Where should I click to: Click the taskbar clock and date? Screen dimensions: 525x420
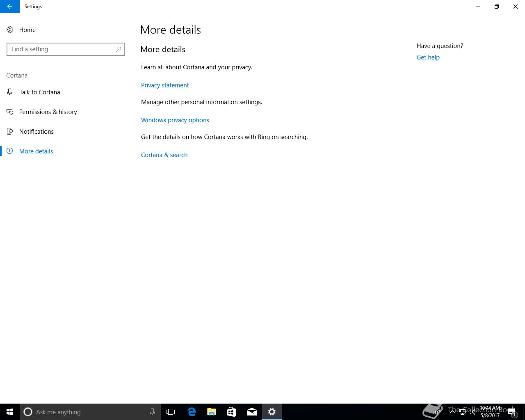point(490,412)
